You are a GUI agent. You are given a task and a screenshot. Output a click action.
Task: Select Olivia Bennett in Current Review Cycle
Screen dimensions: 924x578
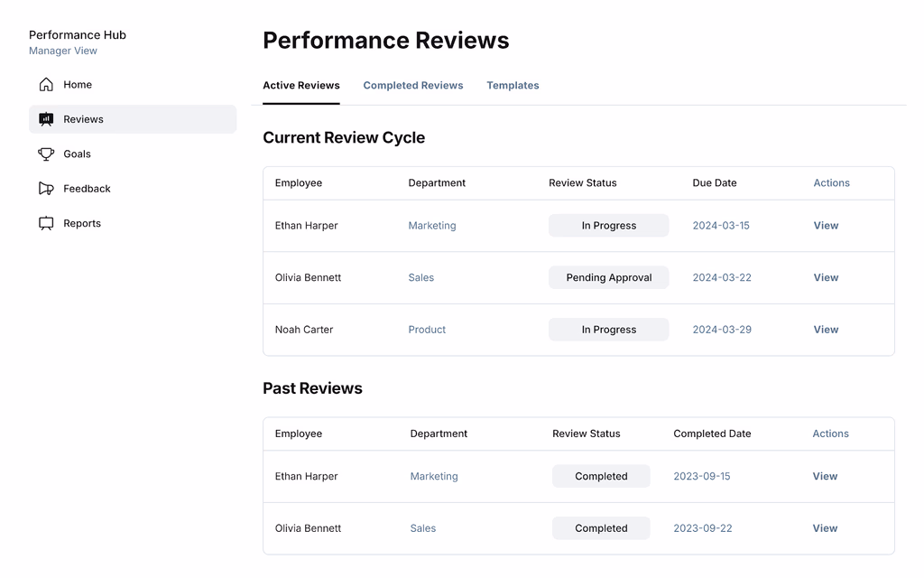tap(308, 277)
